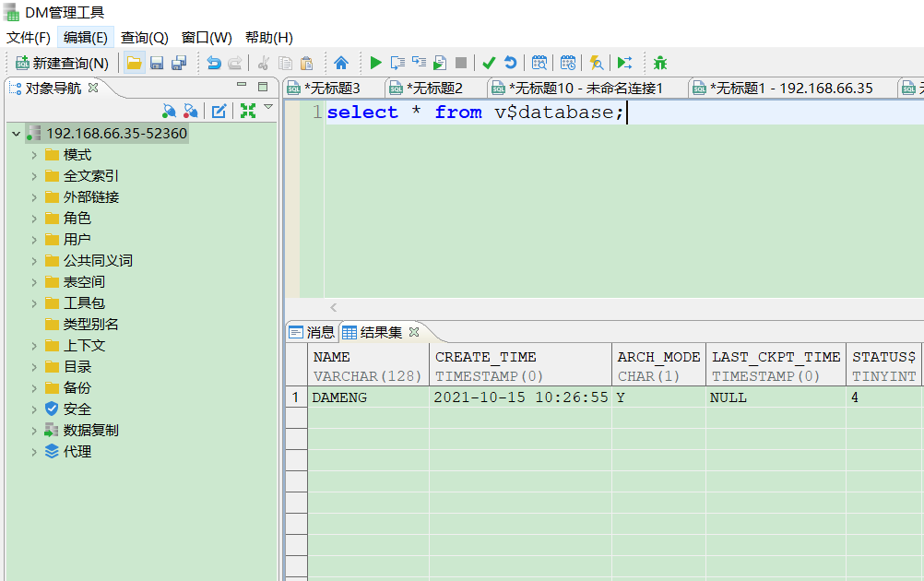Click the calendar with magnifier plan icon
This screenshot has height=581, width=924.
click(539, 63)
